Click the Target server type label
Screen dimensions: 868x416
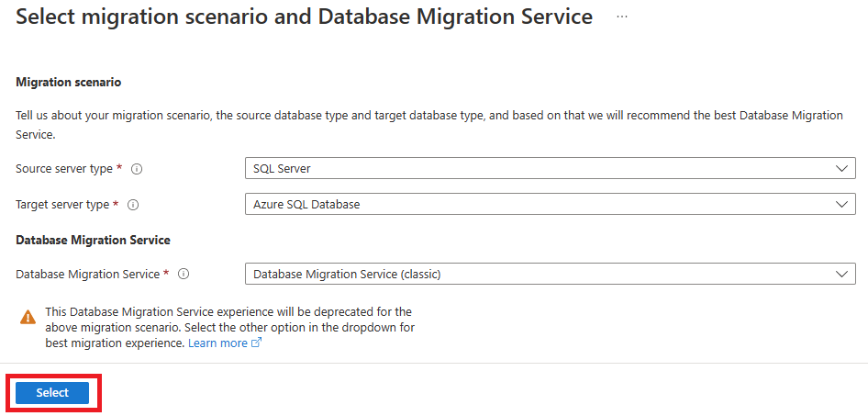62,205
